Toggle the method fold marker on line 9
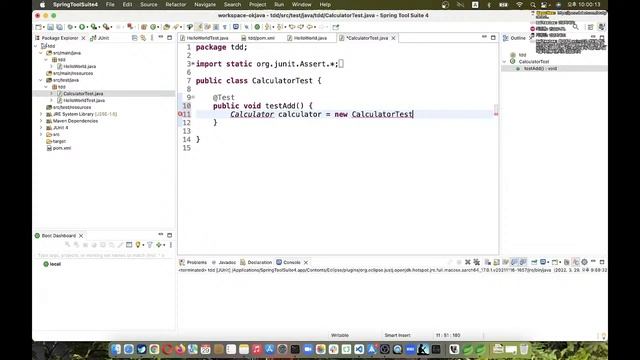Screen dimensions: 640x360 coord(193,97)
